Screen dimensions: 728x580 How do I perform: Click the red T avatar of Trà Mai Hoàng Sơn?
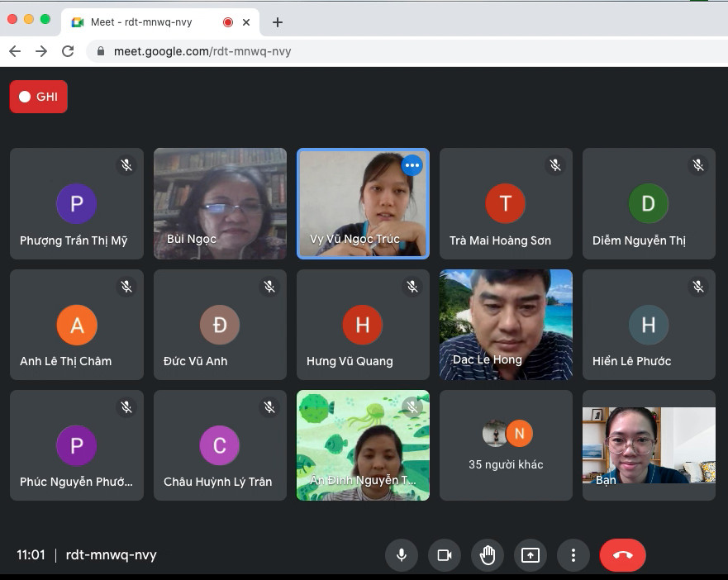point(506,203)
